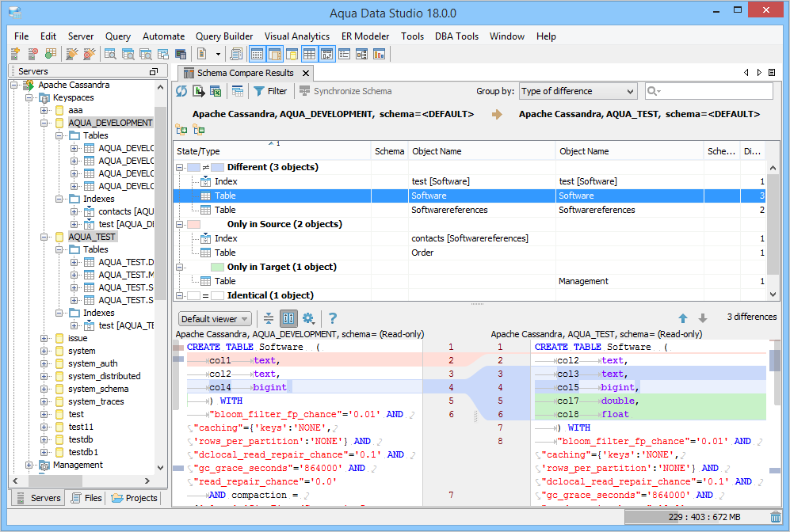
Task: Click the pink Only in Source color swatch
Action: (193, 224)
